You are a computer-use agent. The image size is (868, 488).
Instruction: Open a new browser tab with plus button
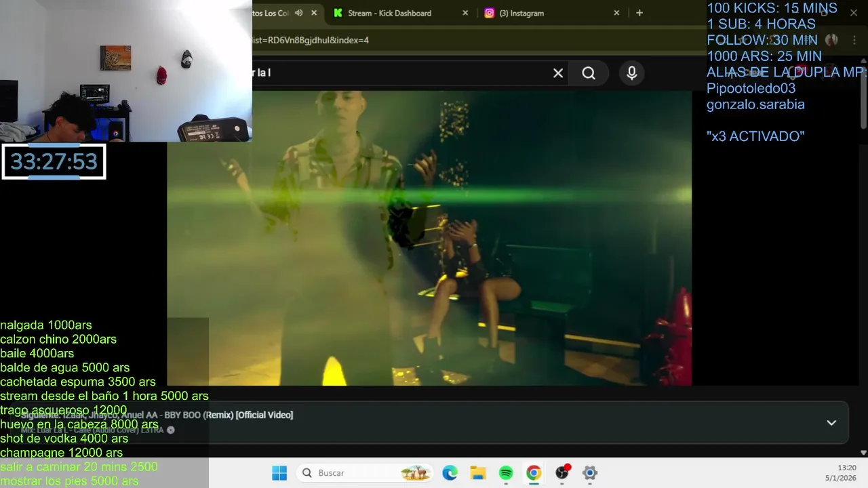[639, 13]
